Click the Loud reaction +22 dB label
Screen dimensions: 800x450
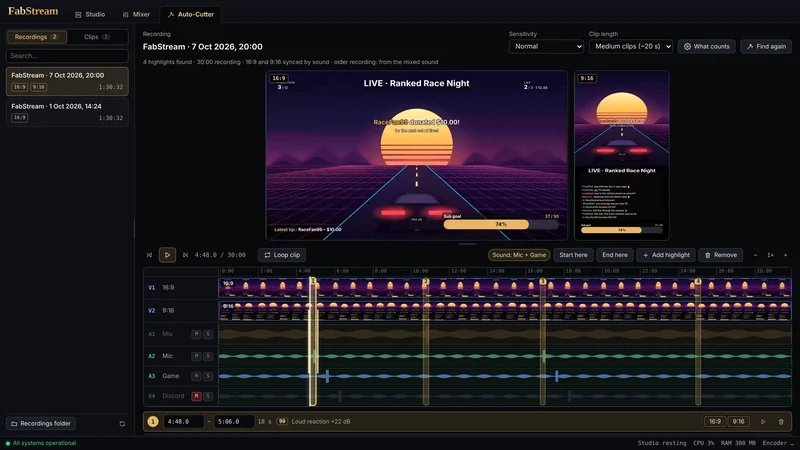pyautogui.click(x=321, y=421)
